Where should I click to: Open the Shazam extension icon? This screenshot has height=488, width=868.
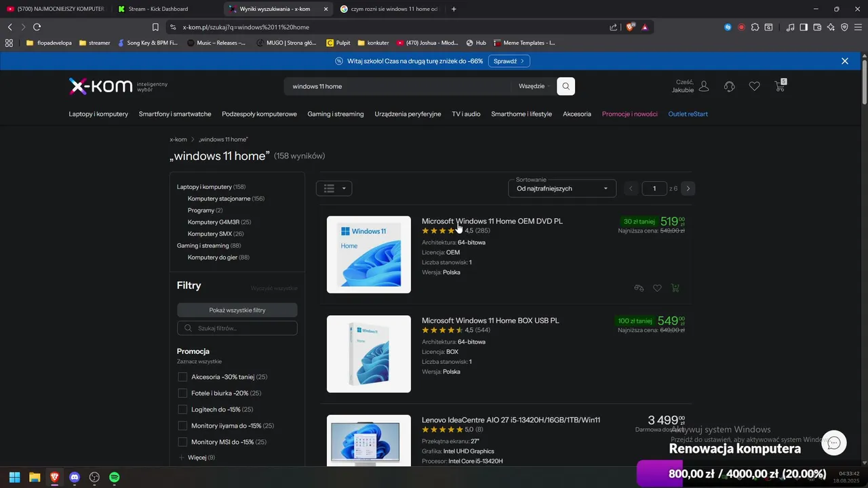coord(728,27)
